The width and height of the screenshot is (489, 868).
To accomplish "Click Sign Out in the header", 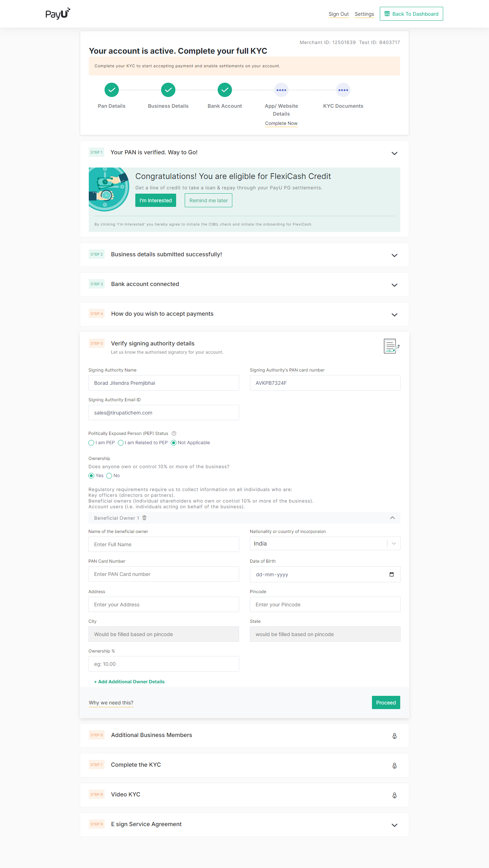I will (338, 14).
